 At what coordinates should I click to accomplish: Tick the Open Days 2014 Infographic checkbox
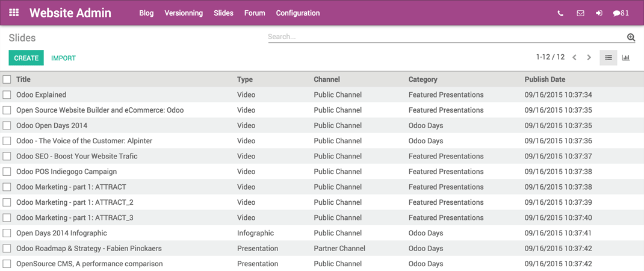(7, 233)
